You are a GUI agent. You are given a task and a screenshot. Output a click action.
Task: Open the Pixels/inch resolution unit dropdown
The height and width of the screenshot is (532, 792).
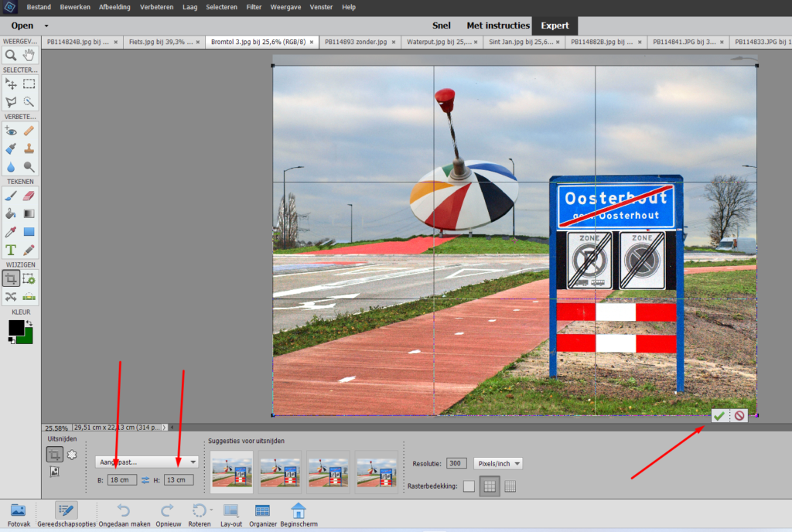tap(497, 463)
